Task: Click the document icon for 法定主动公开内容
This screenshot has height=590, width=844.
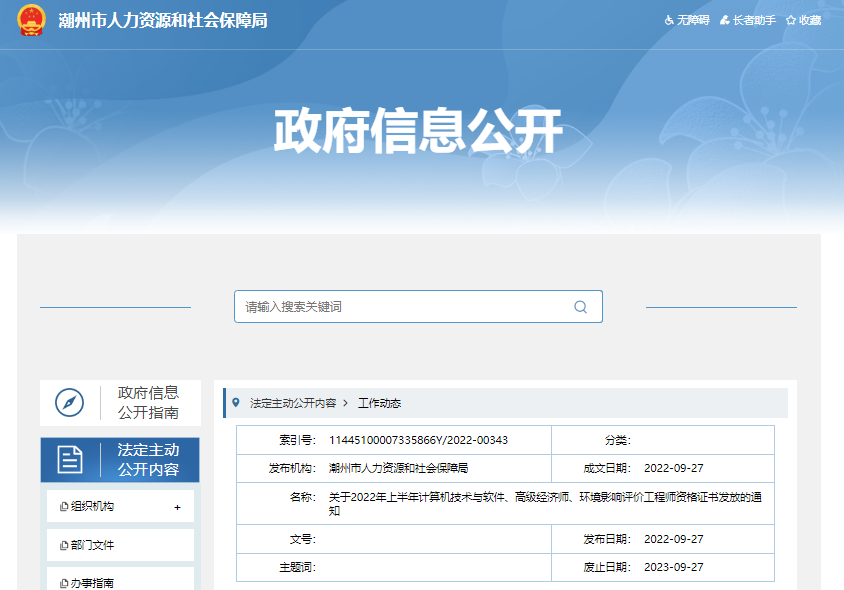Action: click(x=70, y=460)
